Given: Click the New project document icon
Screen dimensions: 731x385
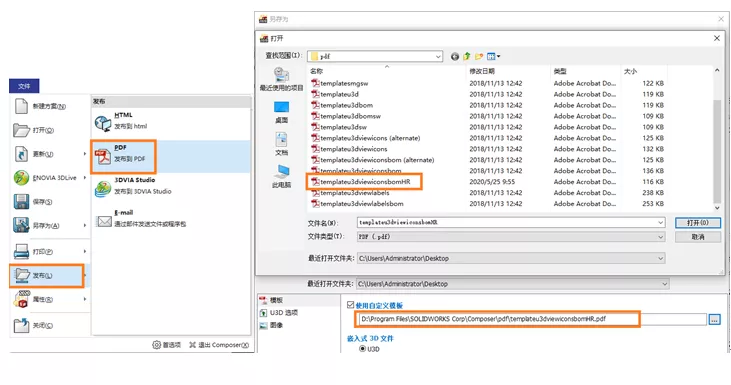Looking at the screenshot, I should pos(21,106).
